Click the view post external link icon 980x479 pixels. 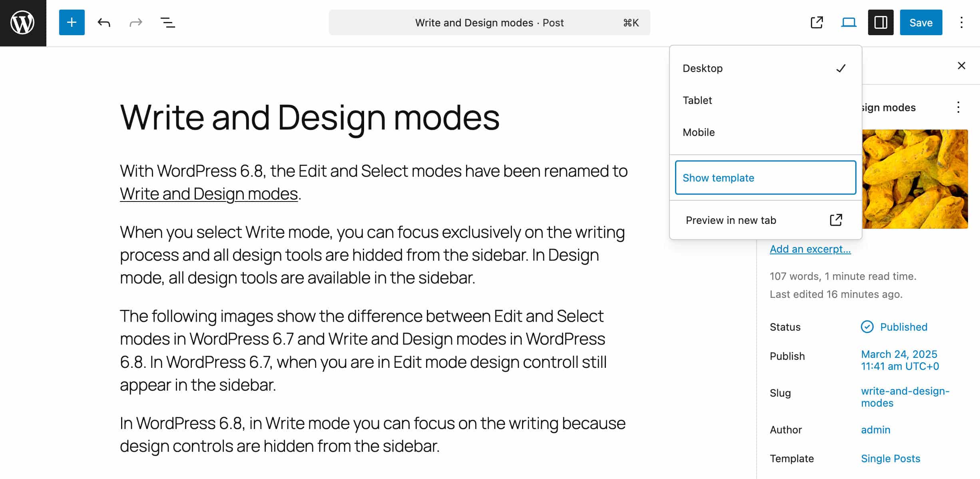coord(816,22)
